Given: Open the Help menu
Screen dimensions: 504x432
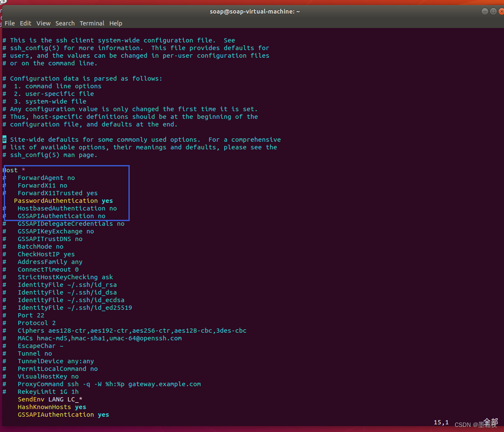Looking at the screenshot, I should [116, 23].
